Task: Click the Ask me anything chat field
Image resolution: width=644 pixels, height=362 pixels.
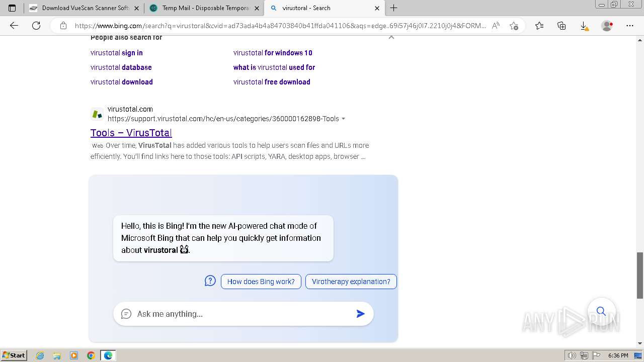Action: [x=244, y=314]
